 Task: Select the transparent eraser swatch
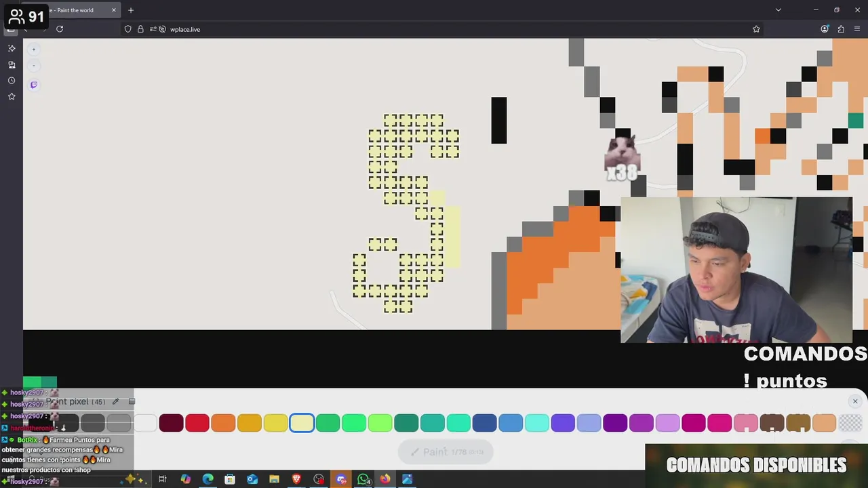tap(850, 423)
